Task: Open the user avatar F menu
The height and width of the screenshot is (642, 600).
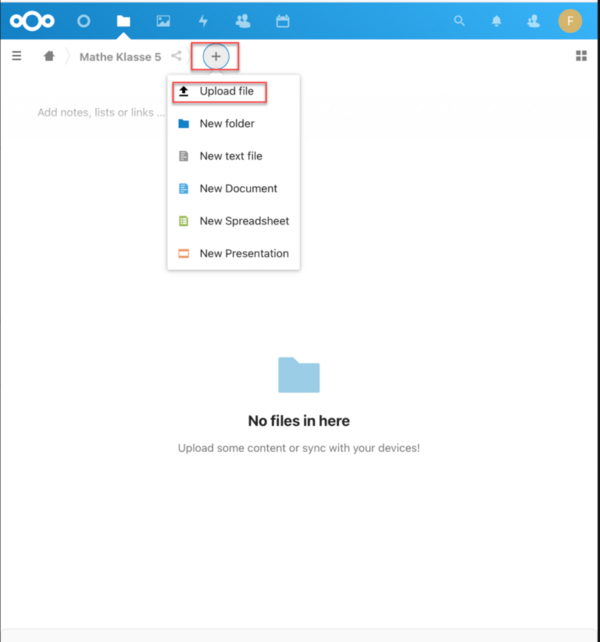Action: [x=570, y=21]
